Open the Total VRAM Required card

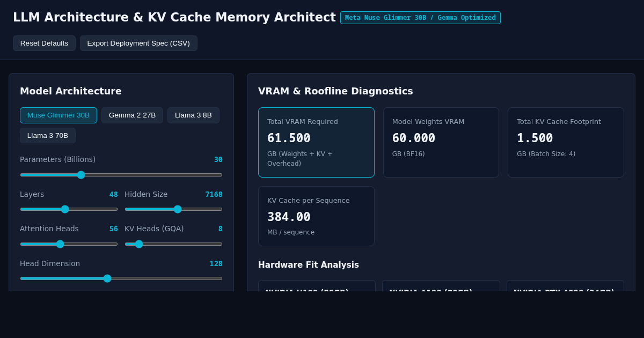(x=316, y=142)
